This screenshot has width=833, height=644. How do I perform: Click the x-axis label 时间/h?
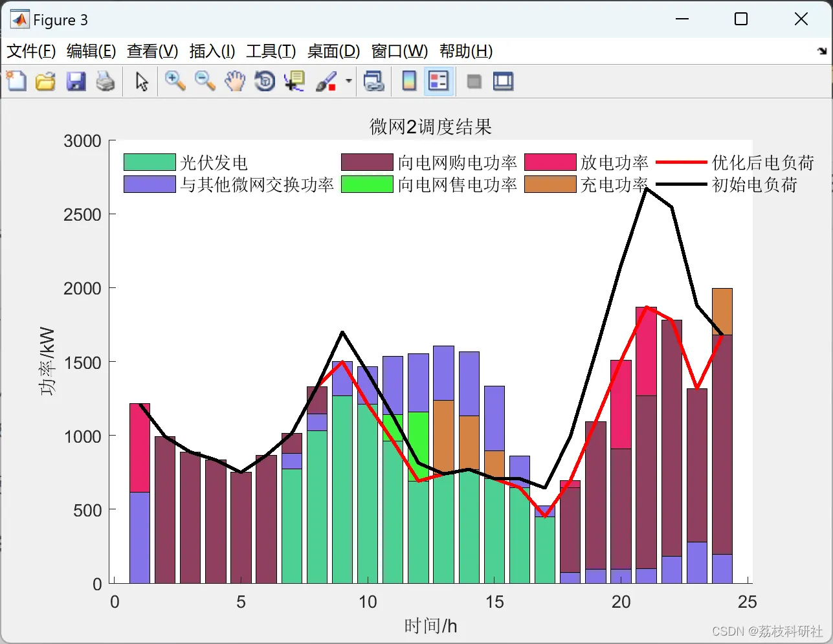click(x=431, y=626)
